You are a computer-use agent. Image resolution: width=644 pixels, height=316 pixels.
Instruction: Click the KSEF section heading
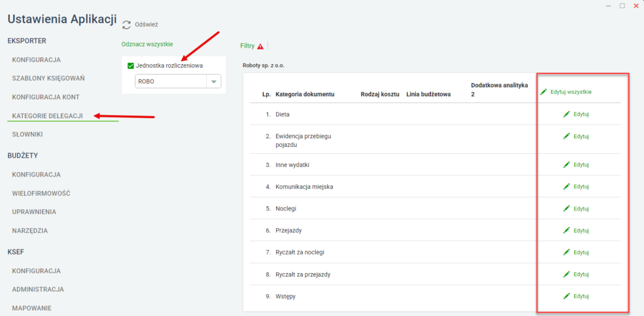(16, 251)
